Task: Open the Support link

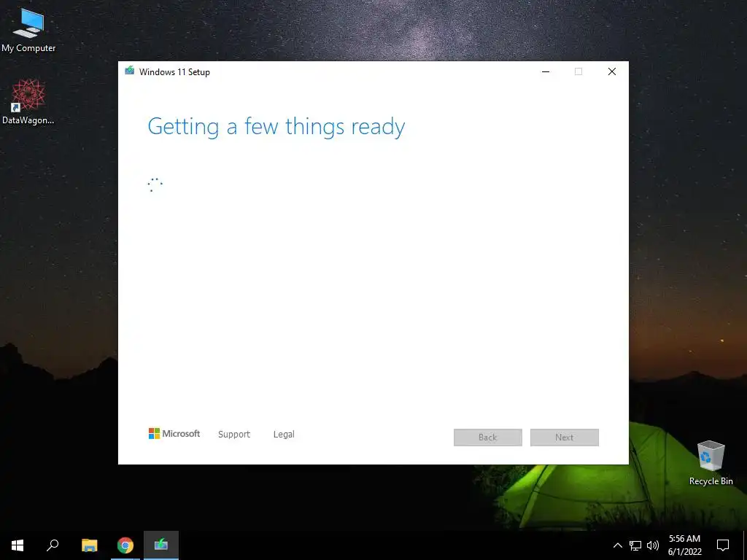Action: coord(234,435)
